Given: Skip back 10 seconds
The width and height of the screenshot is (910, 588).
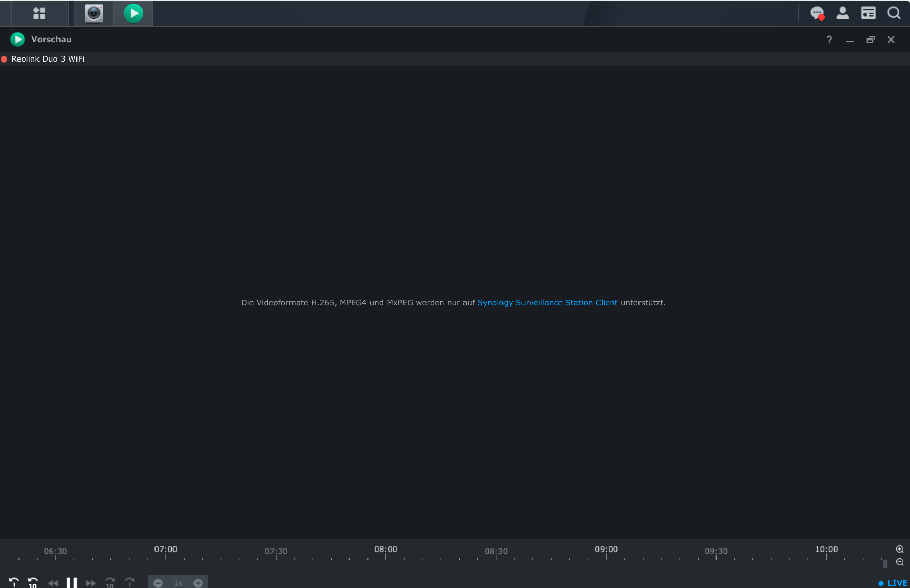Looking at the screenshot, I should [x=33, y=583].
